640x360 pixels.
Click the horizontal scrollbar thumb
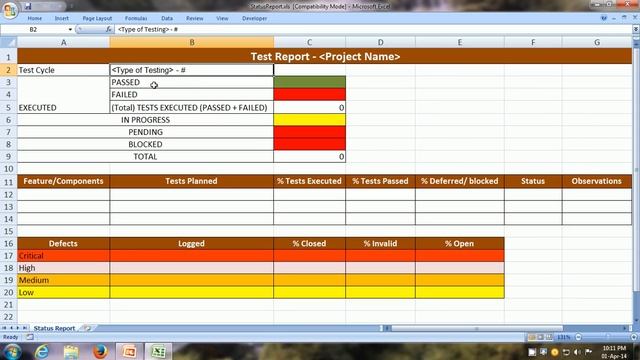pyautogui.click(x=477, y=328)
